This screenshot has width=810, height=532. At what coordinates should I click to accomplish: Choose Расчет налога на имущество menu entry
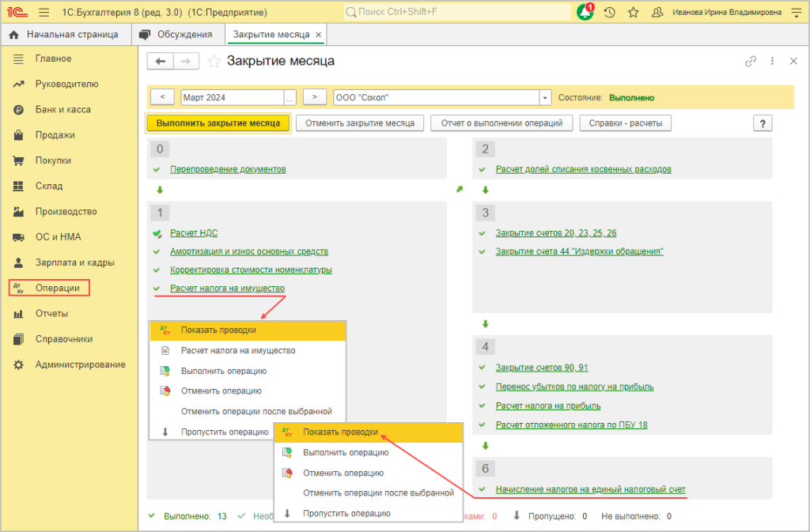tap(237, 350)
